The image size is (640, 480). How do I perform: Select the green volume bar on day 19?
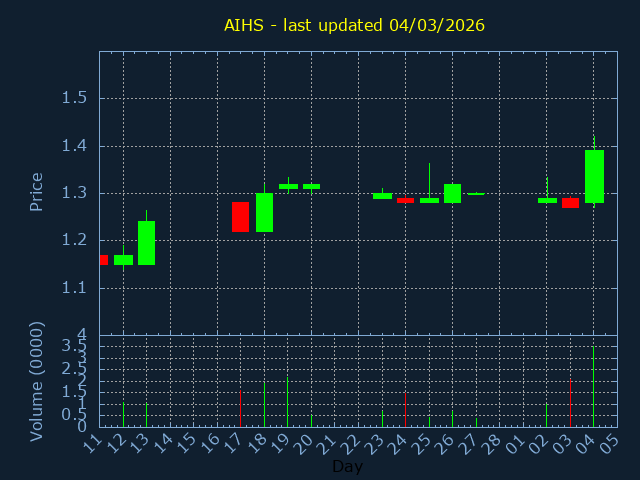coord(287,402)
